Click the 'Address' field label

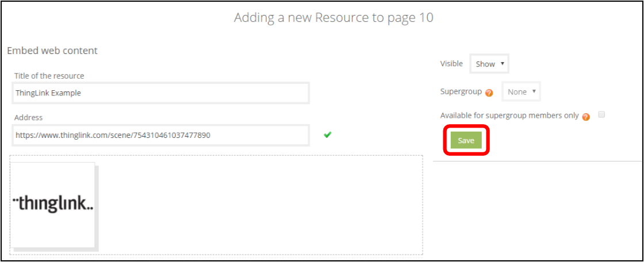[x=28, y=117]
